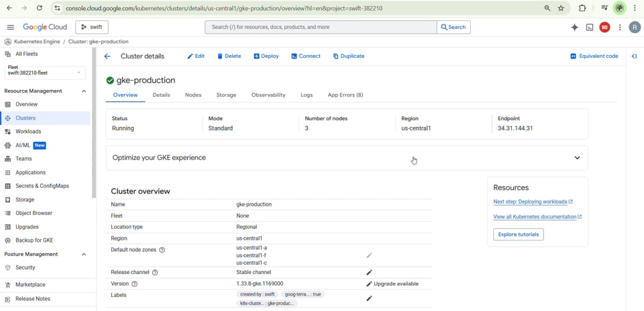This screenshot has width=644, height=311.
Task: Go back in browser history
Action: pyautogui.click(x=9, y=8)
